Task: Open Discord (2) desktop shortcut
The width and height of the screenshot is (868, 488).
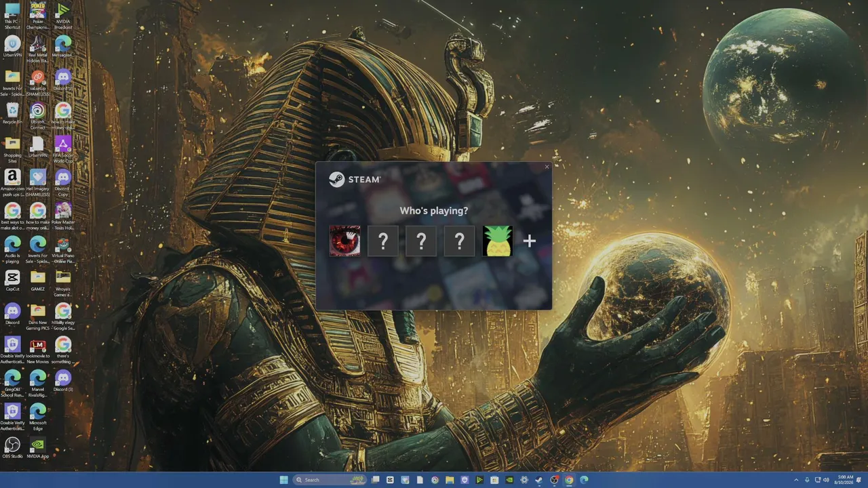Action: point(63,81)
